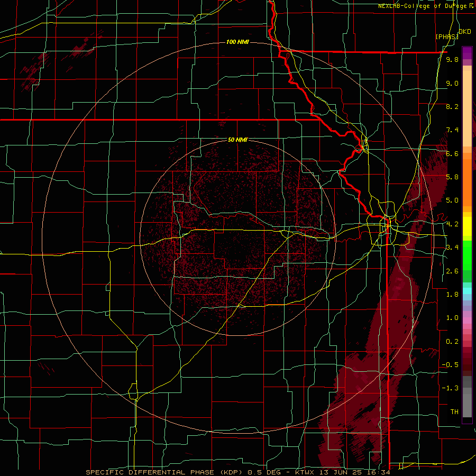Click the 5.0 value on the color scale
476x476 pixels.
[x=452, y=200]
